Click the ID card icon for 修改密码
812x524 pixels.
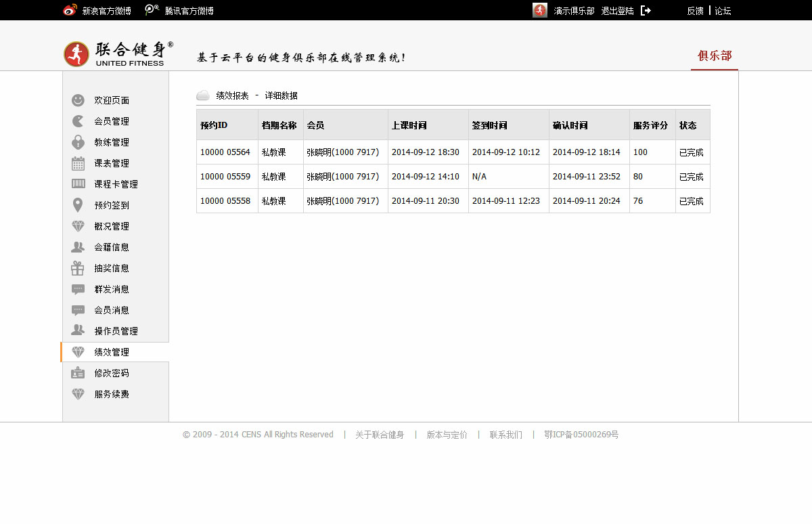[x=78, y=373]
